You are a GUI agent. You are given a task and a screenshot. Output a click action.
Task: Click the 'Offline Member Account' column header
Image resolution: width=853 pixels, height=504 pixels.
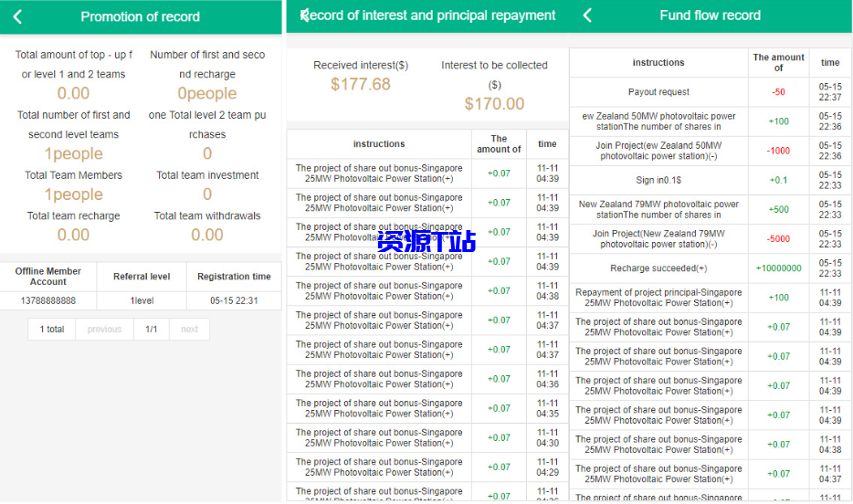tap(48, 277)
